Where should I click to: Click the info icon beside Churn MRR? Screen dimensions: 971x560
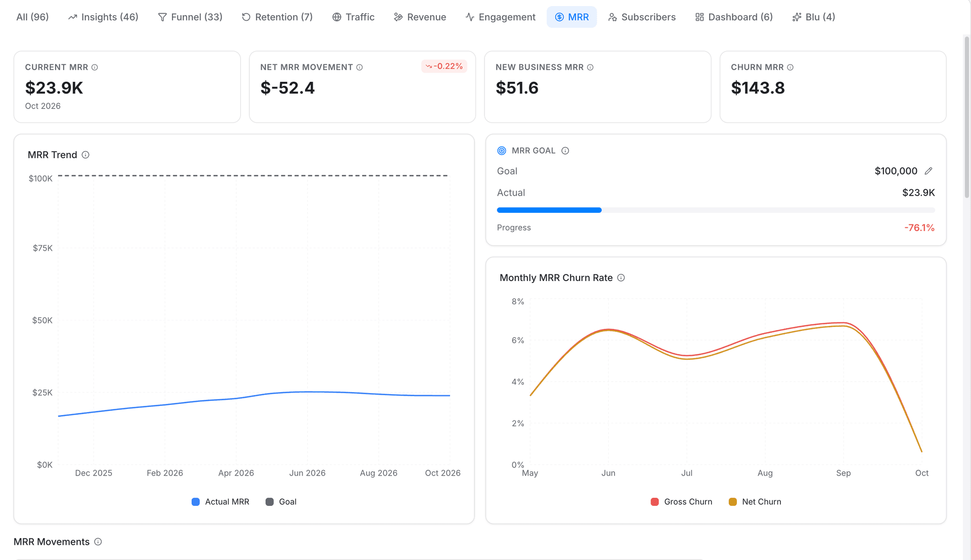(x=790, y=67)
